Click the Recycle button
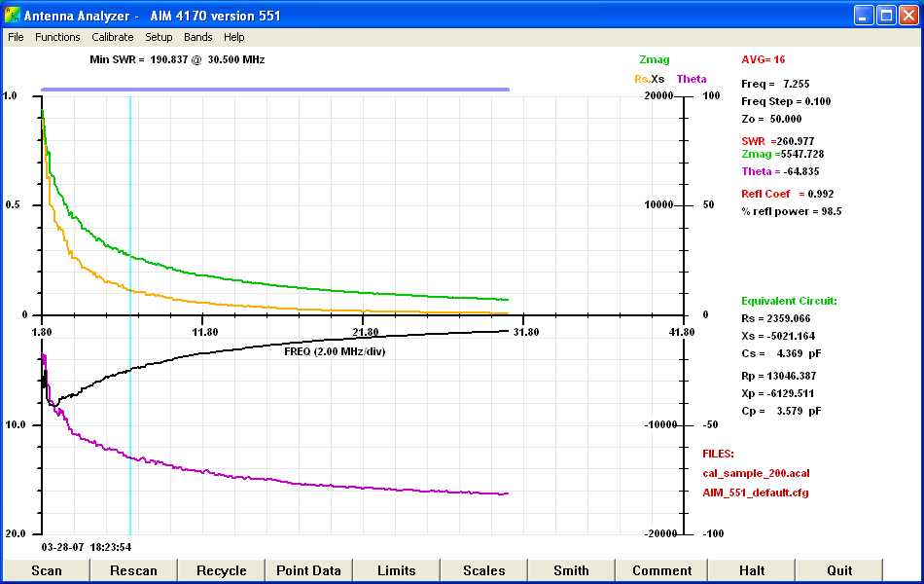The image size is (924, 584). click(222, 570)
